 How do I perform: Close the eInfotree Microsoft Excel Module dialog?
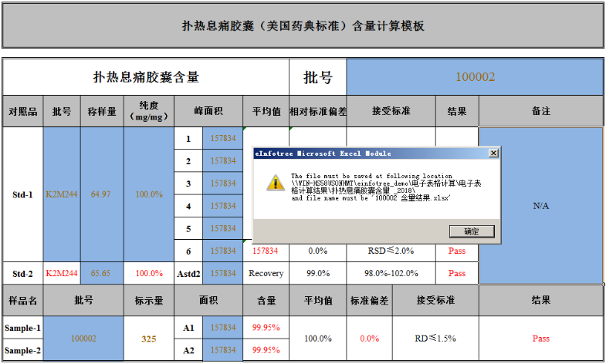point(493,153)
